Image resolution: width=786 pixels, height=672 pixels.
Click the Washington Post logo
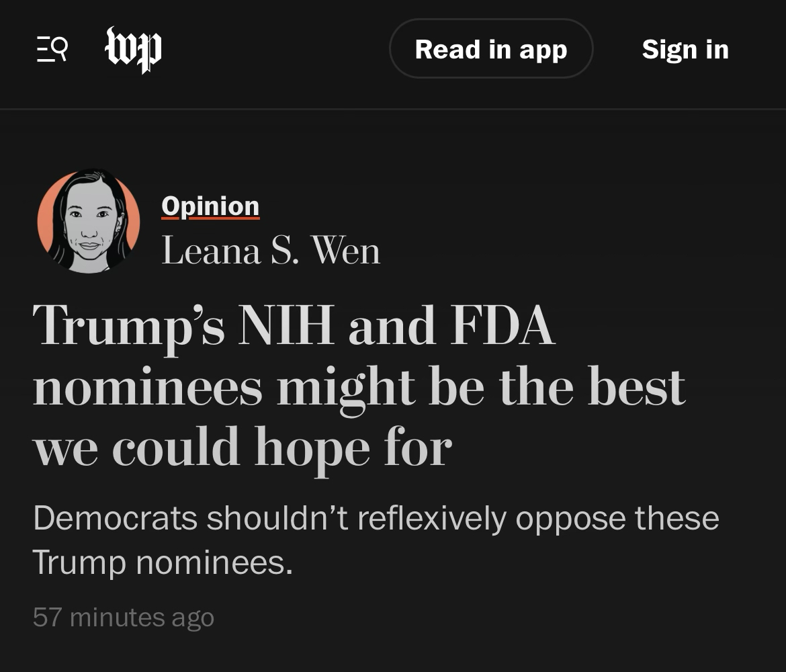coord(133,49)
